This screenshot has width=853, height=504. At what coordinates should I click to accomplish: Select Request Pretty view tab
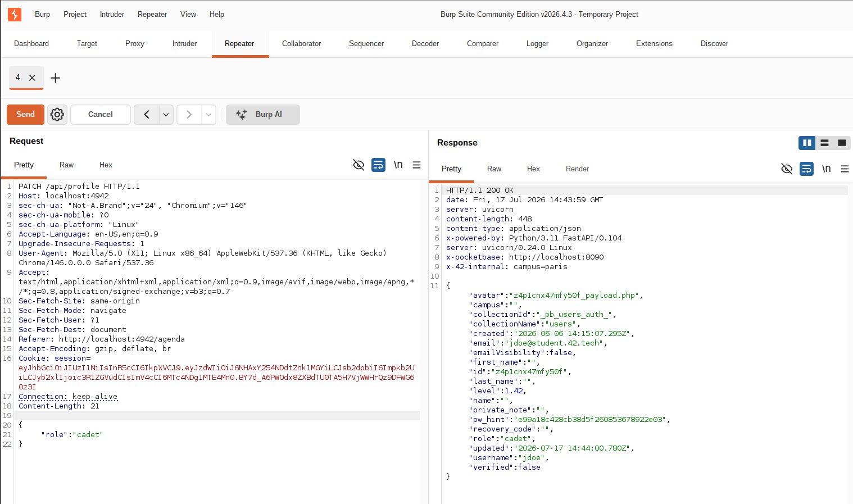(24, 165)
